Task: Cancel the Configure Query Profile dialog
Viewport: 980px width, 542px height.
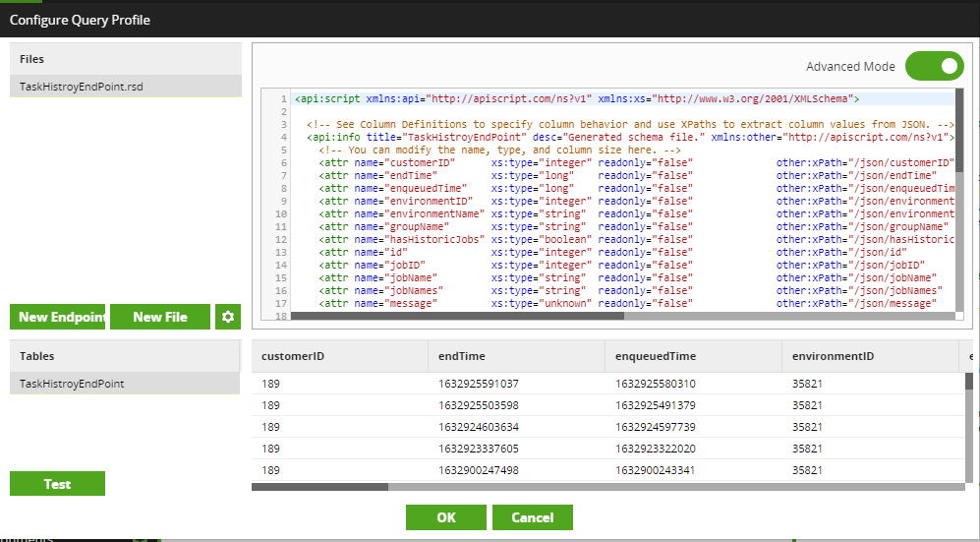Action: coord(533,517)
